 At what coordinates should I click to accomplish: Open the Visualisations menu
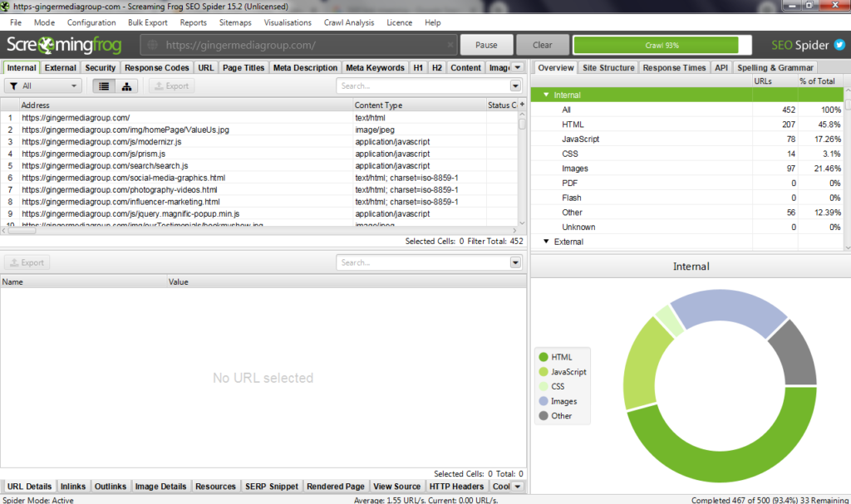pos(288,22)
